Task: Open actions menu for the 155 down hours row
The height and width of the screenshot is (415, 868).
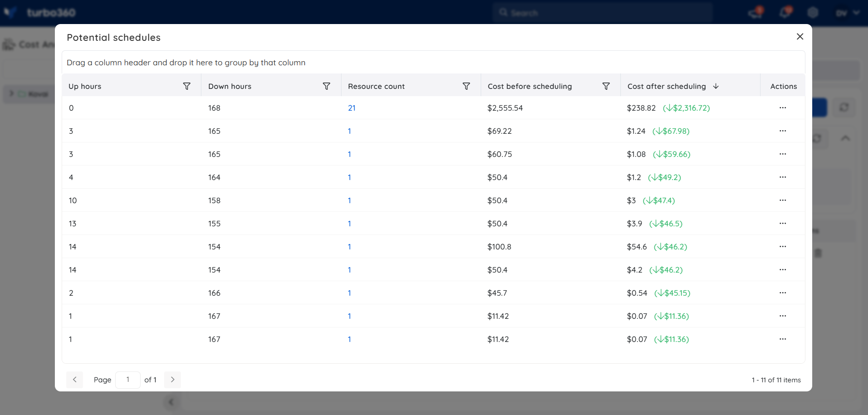Action: 783,224
